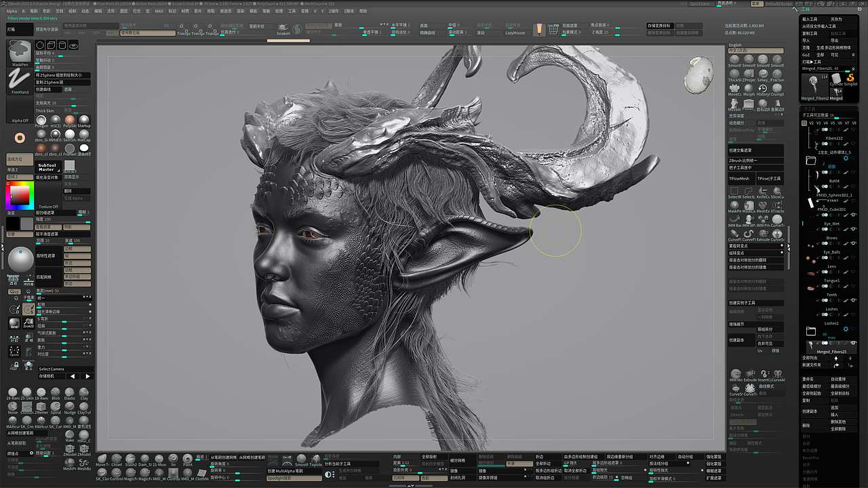
Task: Expand the folder above Merged_Fibers25
Action: pos(810,331)
